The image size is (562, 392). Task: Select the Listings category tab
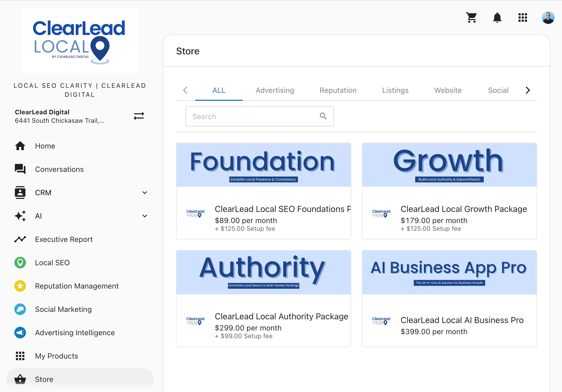point(395,90)
